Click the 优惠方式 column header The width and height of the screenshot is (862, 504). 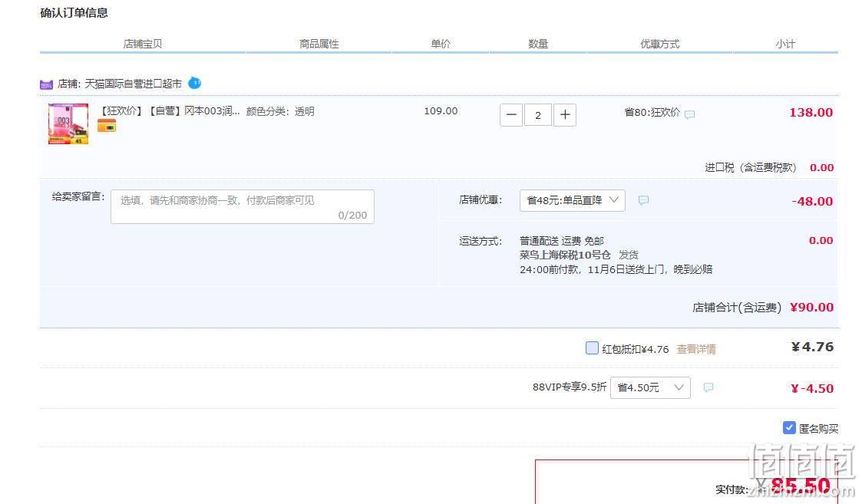(659, 44)
